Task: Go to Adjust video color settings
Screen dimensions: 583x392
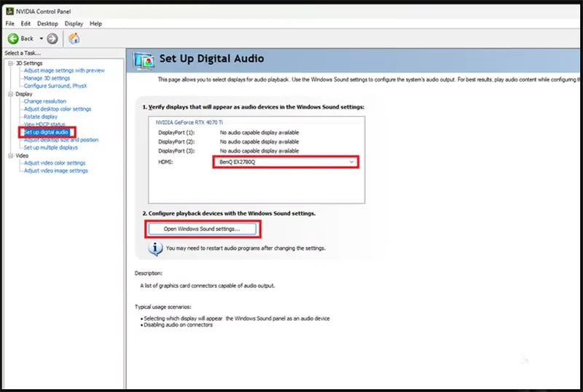Action: 55,163
